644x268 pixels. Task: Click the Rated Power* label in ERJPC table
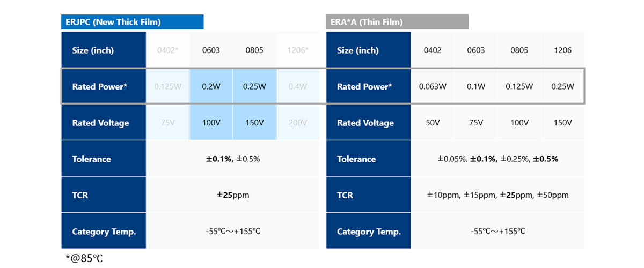point(100,86)
